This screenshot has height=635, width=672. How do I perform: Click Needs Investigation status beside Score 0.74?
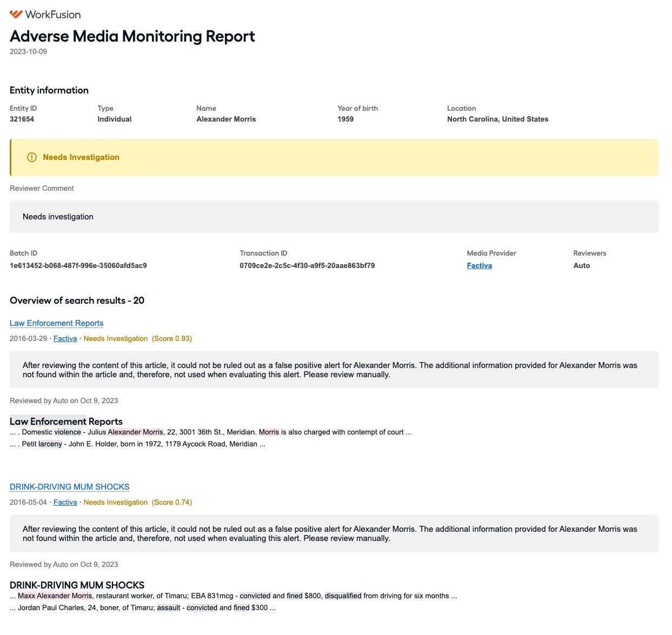pos(115,502)
